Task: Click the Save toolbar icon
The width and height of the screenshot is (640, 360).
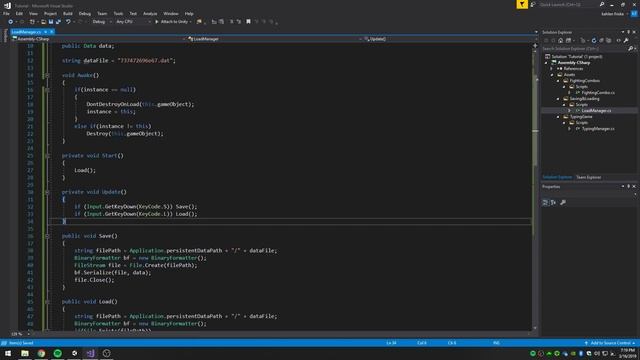Action: 51,22
